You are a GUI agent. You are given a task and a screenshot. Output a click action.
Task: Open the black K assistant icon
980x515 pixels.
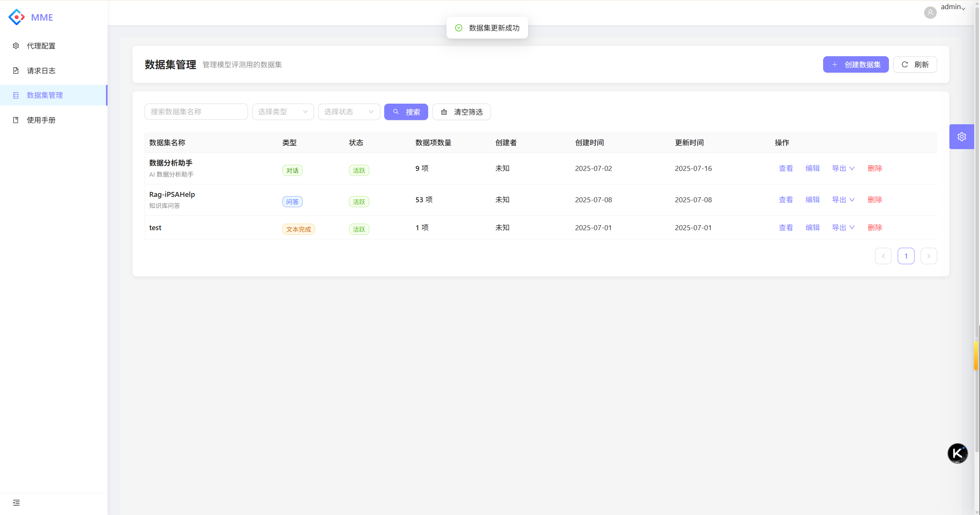pos(957,453)
